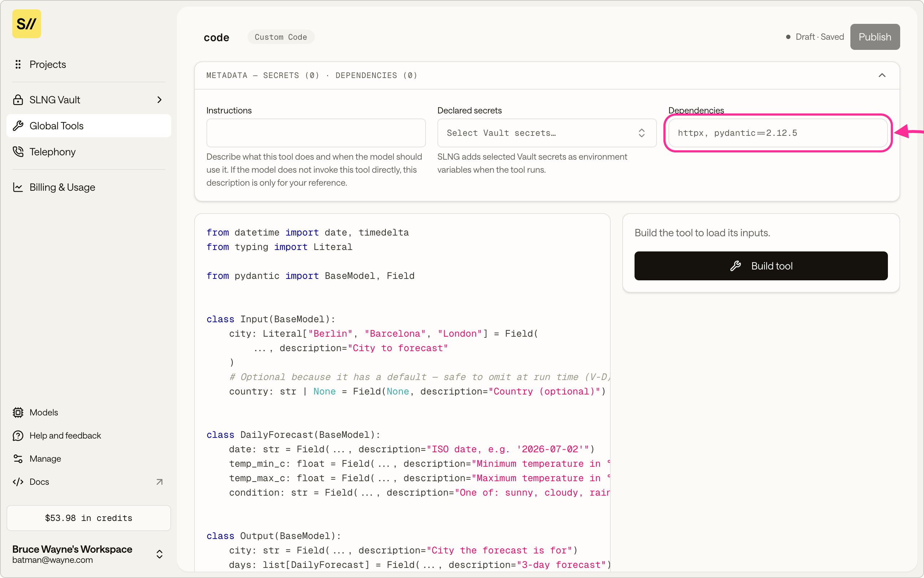924x578 pixels.
Task: Click the SLNG Vault lock icon
Action: point(18,100)
